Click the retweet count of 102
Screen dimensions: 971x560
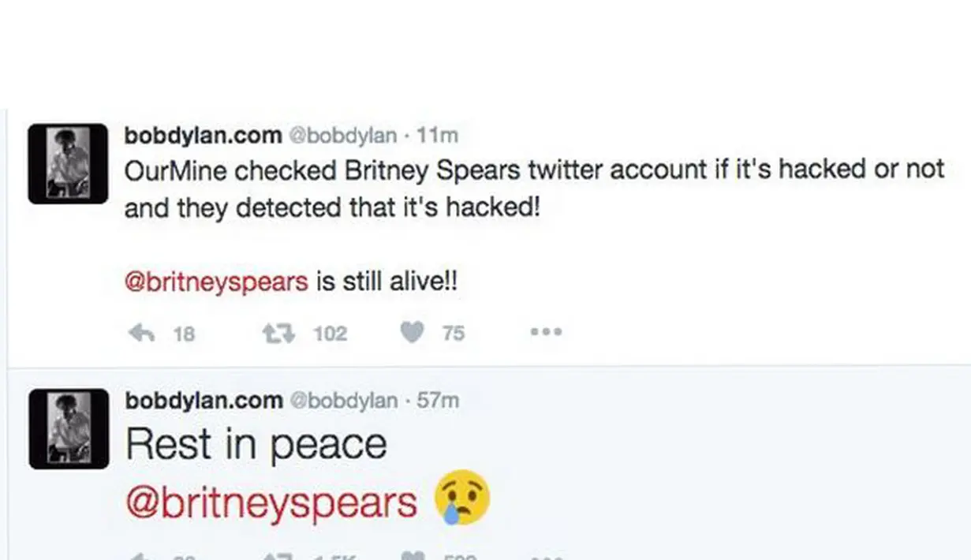329,332
